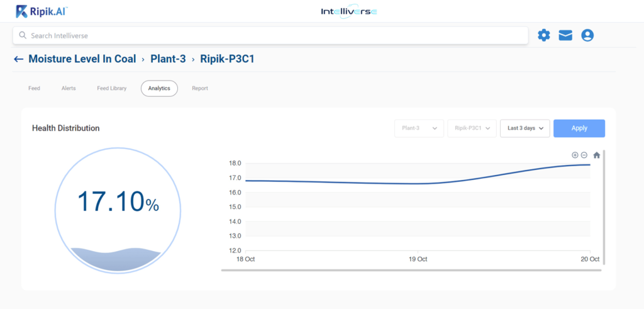The image size is (644, 309).
Task: Expand the Plant-3 dropdown
Action: click(419, 128)
